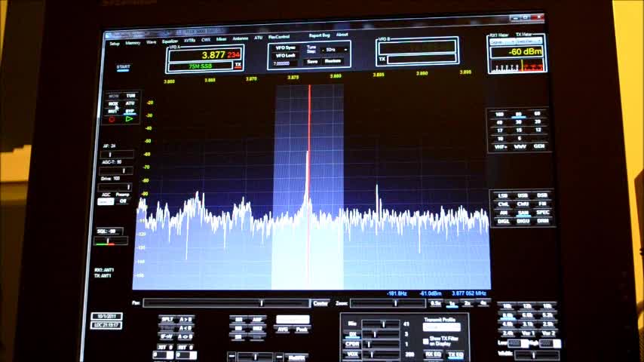Open the Setup menu
Screen dimensions: 644x362
pyautogui.click(x=115, y=44)
